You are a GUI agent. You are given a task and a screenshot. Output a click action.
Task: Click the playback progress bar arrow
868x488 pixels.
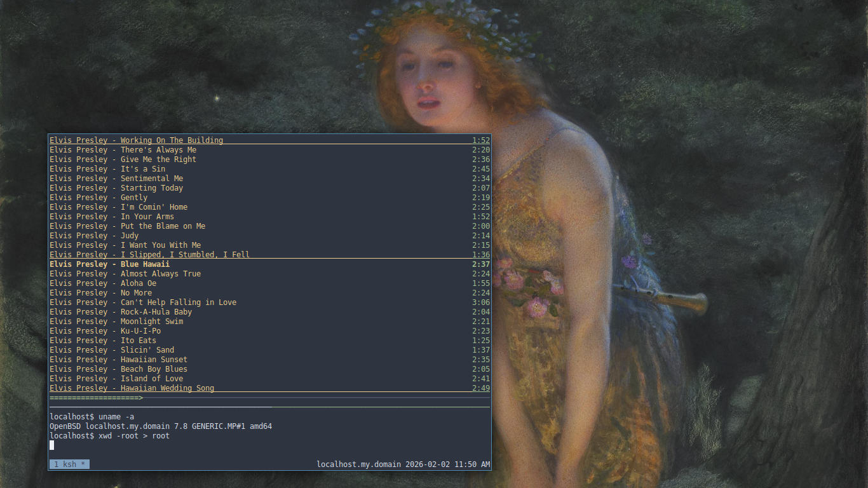(140, 398)
